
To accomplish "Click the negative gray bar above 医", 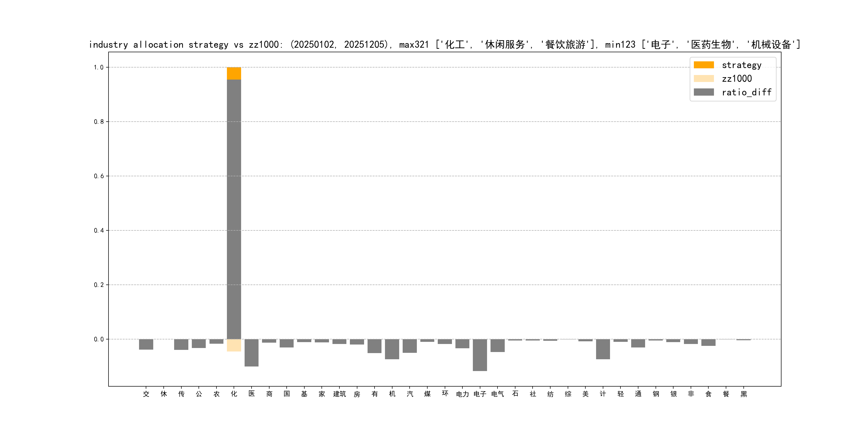I will [251, 353].
